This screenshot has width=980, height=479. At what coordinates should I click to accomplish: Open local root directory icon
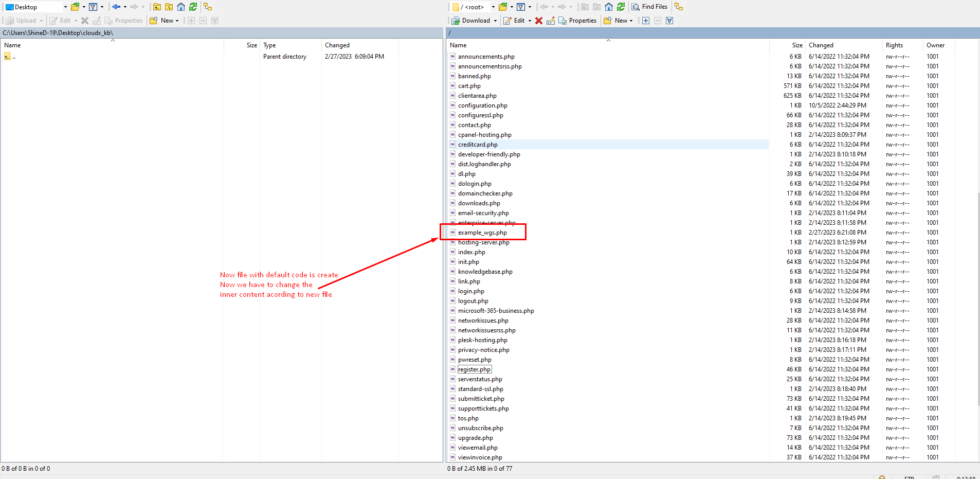point(169,7)
